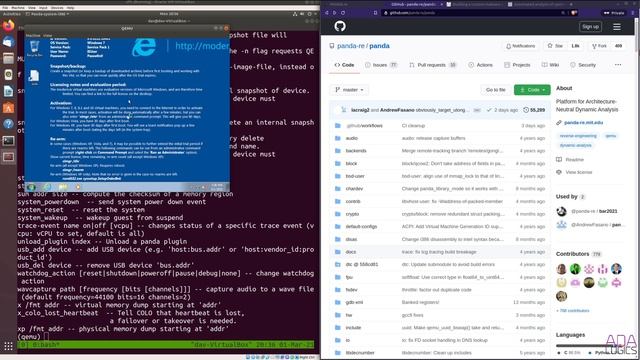Switch to Security tab

click(x=583, y=65)
